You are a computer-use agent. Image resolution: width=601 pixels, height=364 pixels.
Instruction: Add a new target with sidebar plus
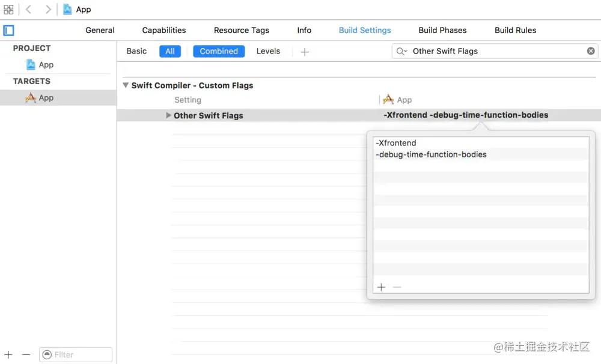[8, 354]
